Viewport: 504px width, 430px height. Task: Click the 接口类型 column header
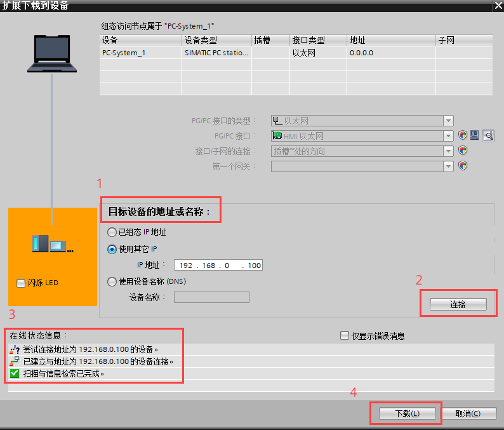coord(318,41)
